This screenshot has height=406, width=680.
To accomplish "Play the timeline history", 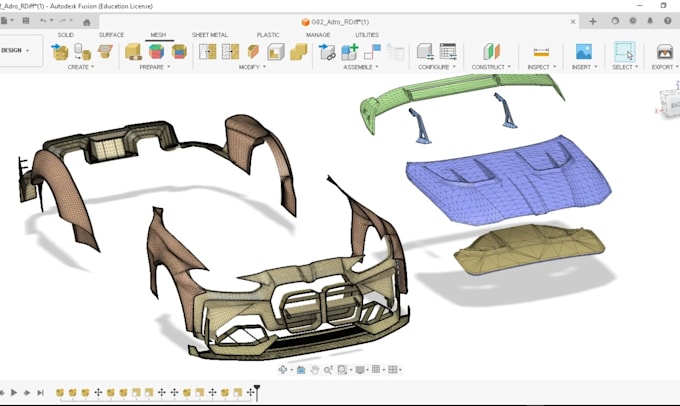I will click(x=14, y=393).
